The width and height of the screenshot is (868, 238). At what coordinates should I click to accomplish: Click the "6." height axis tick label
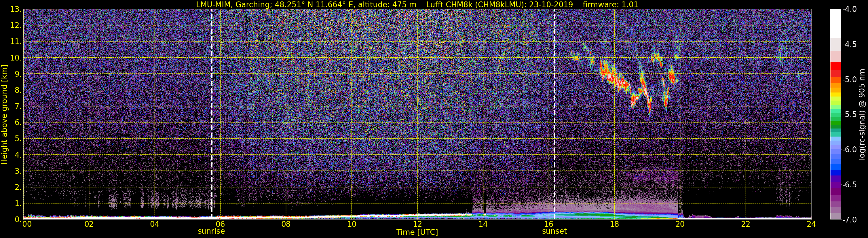pos(18,123)
